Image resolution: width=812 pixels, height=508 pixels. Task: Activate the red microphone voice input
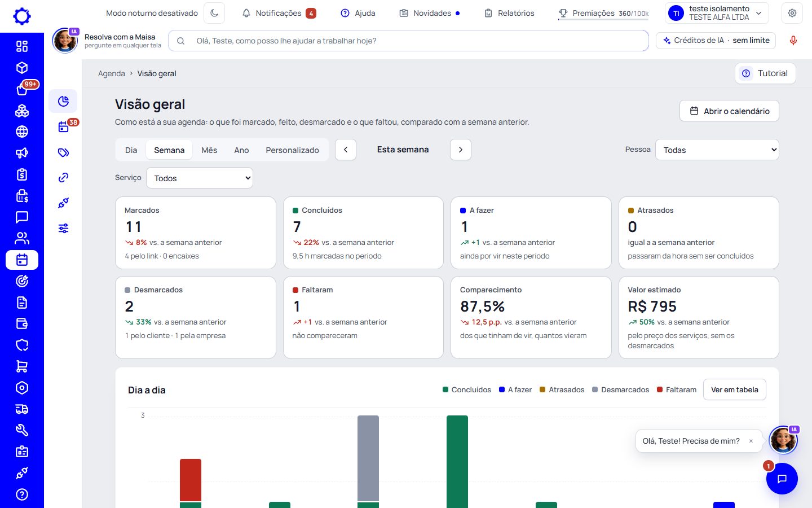coord(793,41)
